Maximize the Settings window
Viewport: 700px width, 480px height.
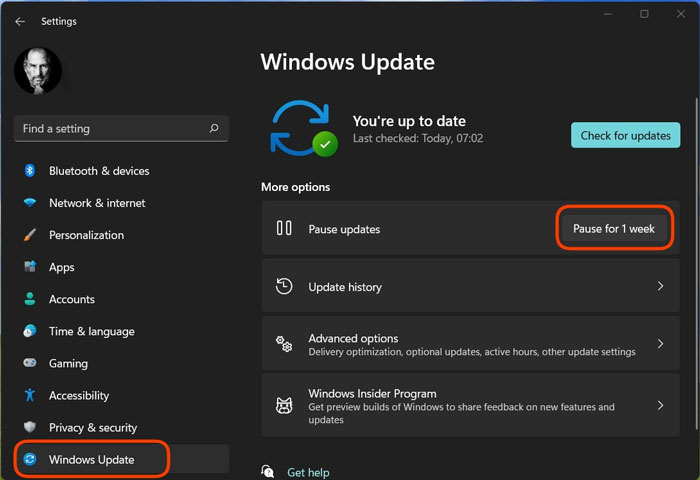644,14
